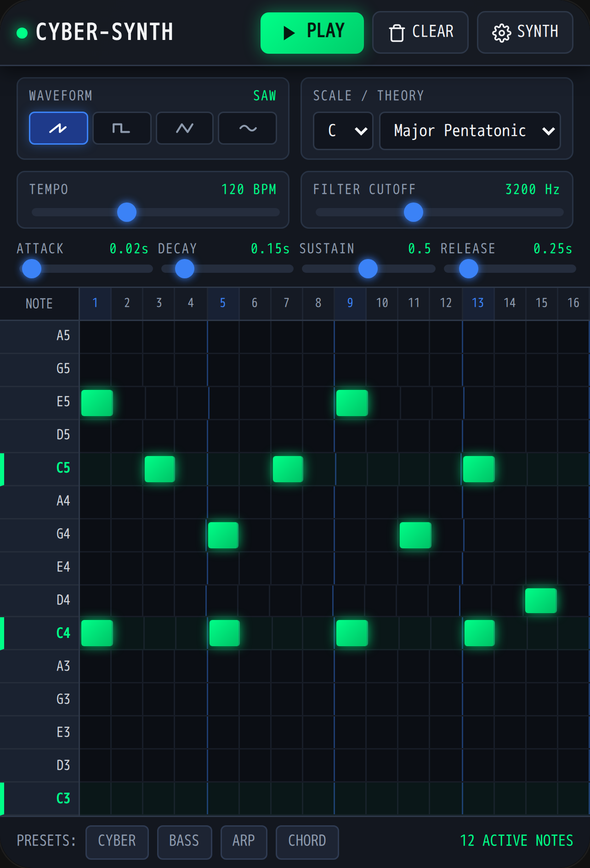
Task: Open the root note C dropdown
Action: (343, 131)
